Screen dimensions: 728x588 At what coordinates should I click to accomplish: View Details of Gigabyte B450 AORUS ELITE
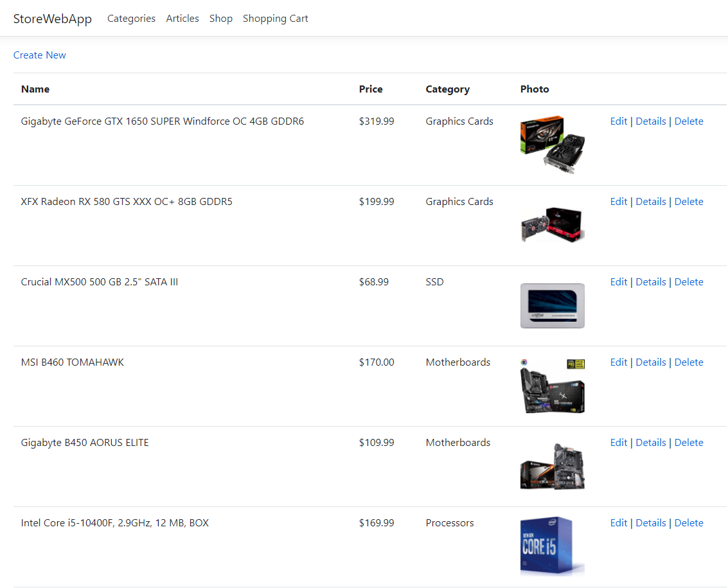tap(650, 443)
